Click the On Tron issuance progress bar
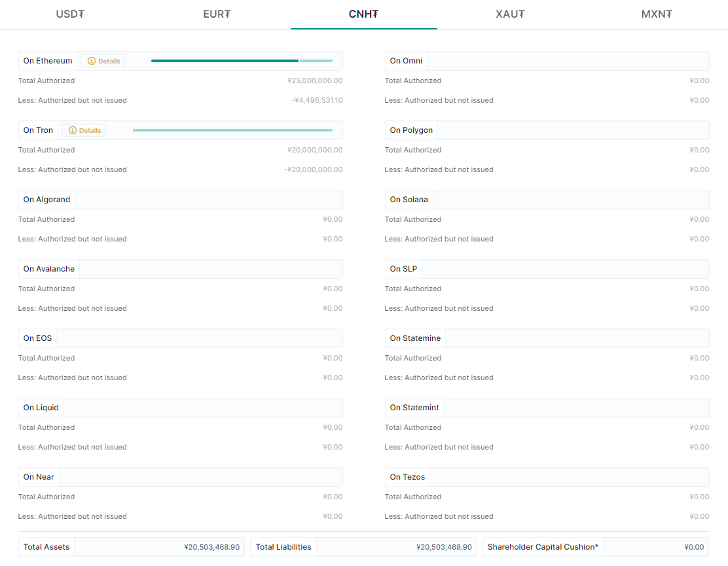 click(x=232, y=130)
